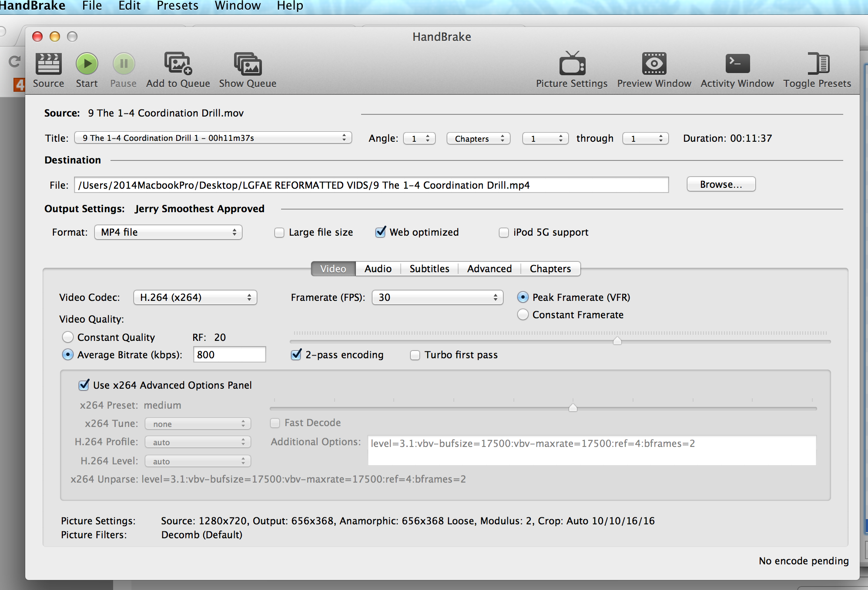Click the 'No encode pending' status text

[x=804, y=561]
